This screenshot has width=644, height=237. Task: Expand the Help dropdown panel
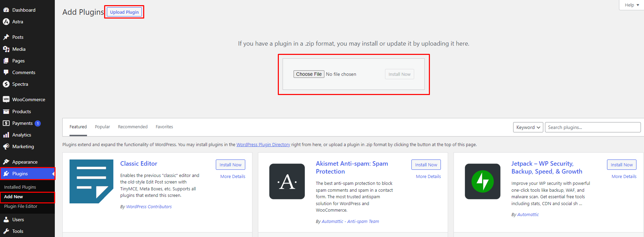point(631,5)
